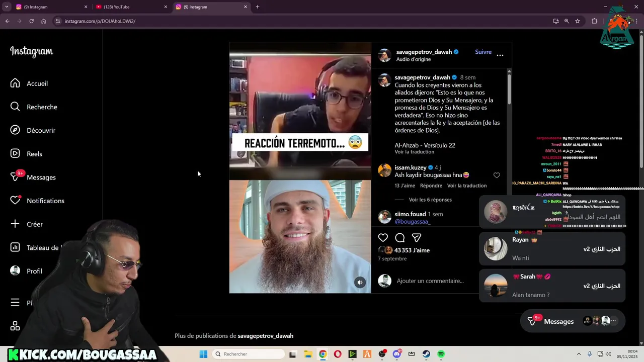Open Notifications heart in sidebar
The image size is (644, 362).
tap(15, 201)
